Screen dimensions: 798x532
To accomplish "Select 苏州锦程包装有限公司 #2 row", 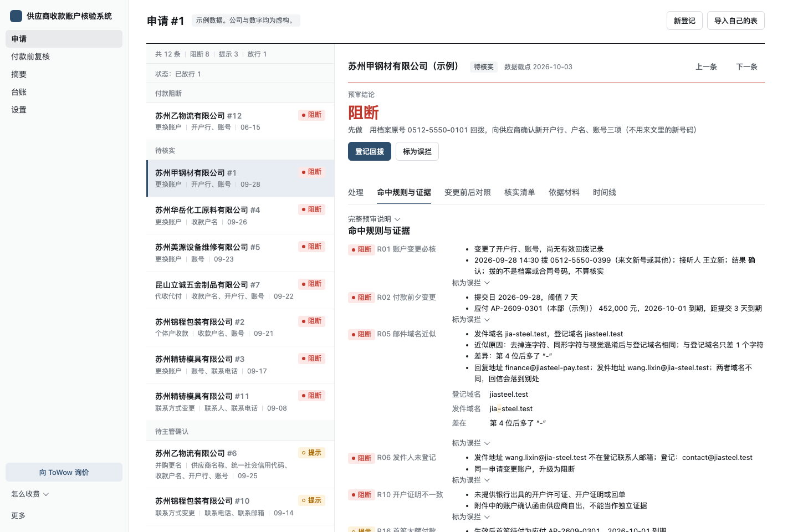I will coord(241,328).
